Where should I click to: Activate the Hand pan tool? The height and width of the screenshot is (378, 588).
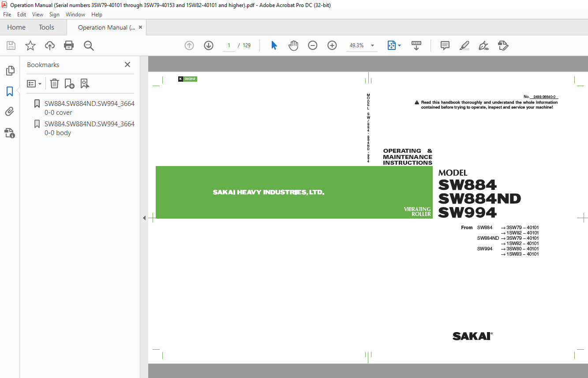pyautogui.click(x=293, y=45)
